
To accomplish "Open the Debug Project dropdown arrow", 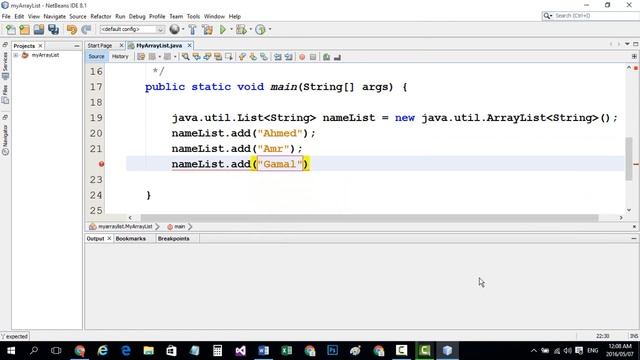I will (x=250, y=29).
